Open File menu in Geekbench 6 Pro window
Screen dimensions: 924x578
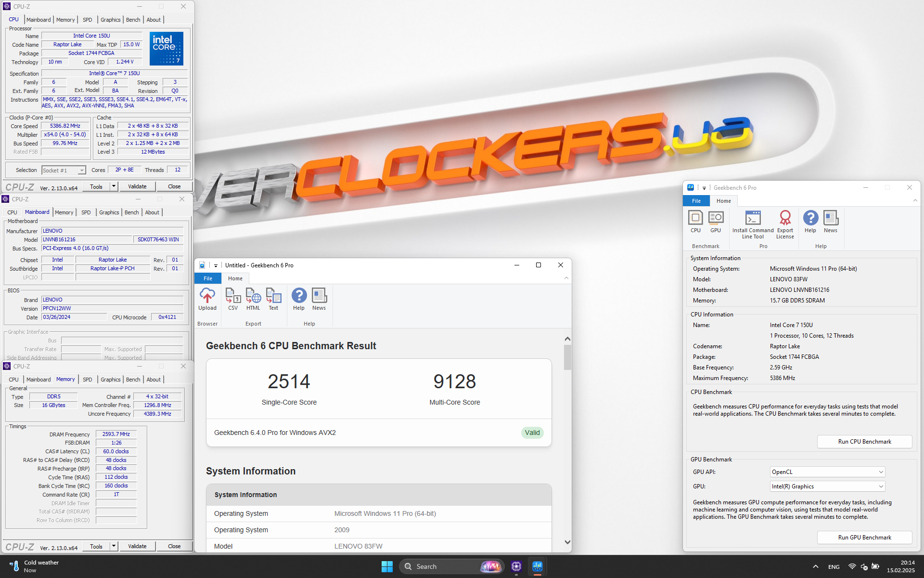tap(696, 201)
